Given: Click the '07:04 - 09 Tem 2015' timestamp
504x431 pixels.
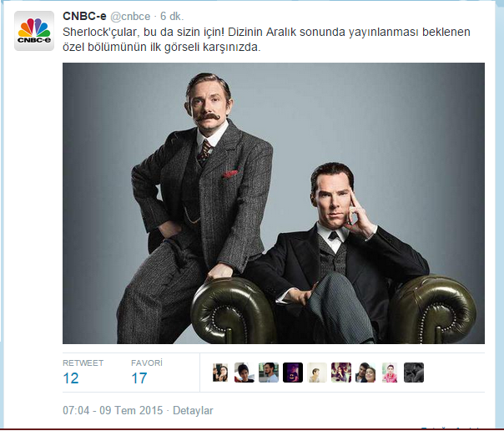Looking at the screenshot, I should pos(113,411).
